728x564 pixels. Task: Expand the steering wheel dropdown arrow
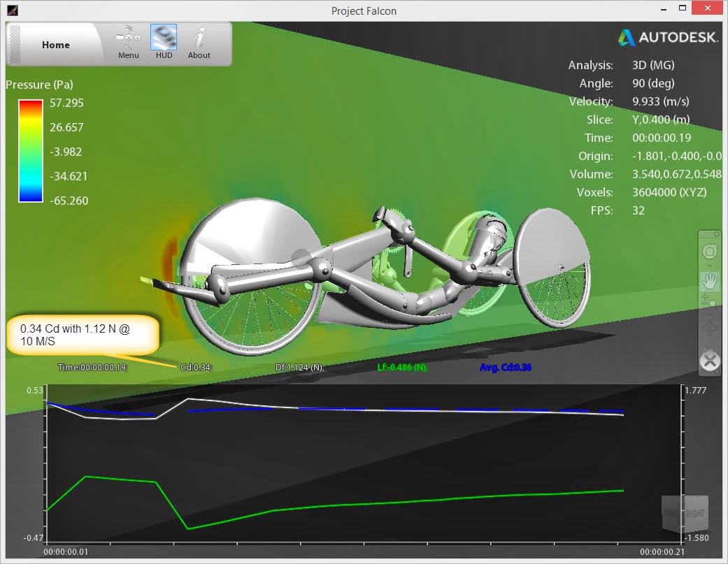tap(709, 266)
